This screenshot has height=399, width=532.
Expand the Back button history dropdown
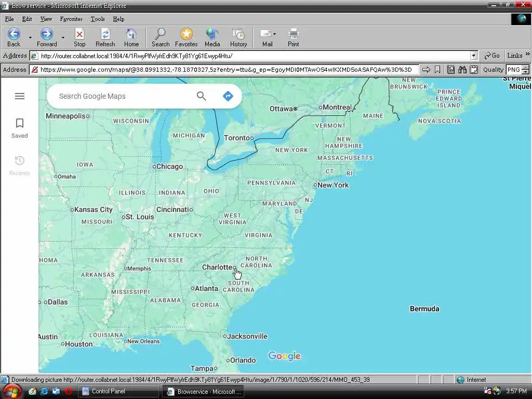pyautogui.click(x=30, y=37)
